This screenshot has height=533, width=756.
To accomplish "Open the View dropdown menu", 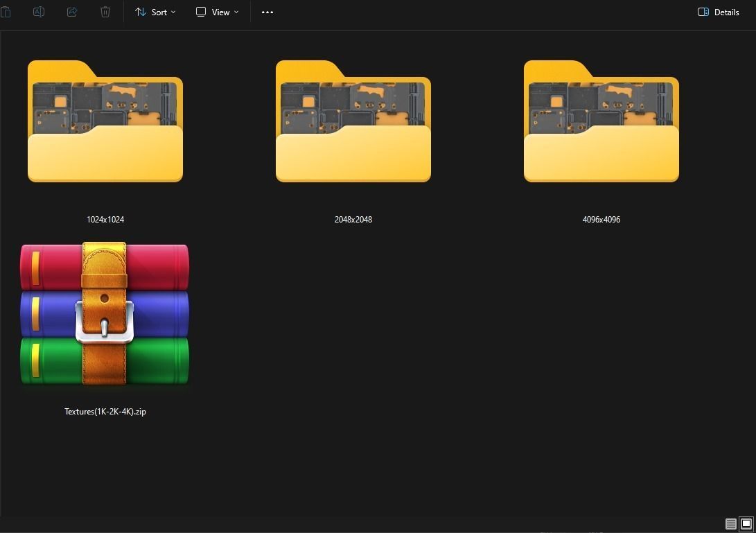I will click(218, 12).
